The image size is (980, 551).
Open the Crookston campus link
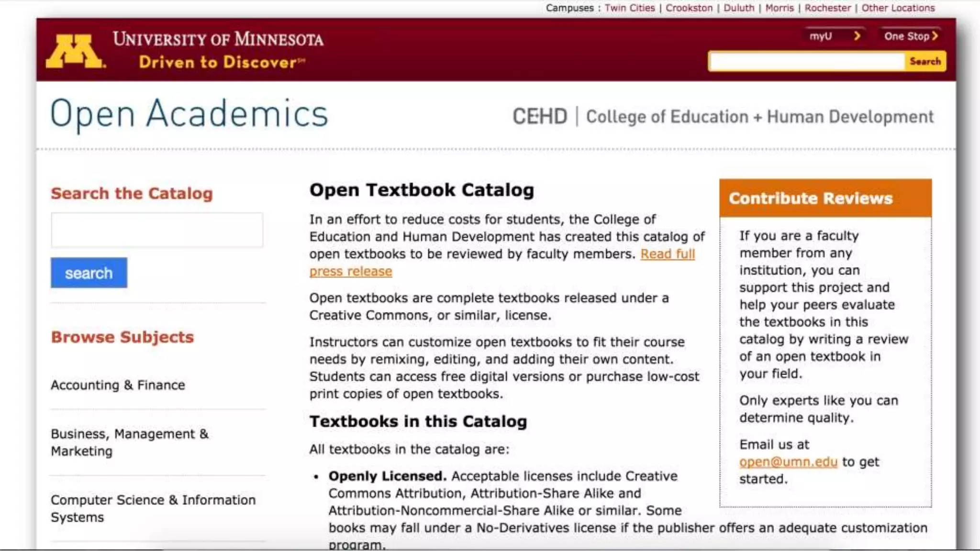coord(689,8)
